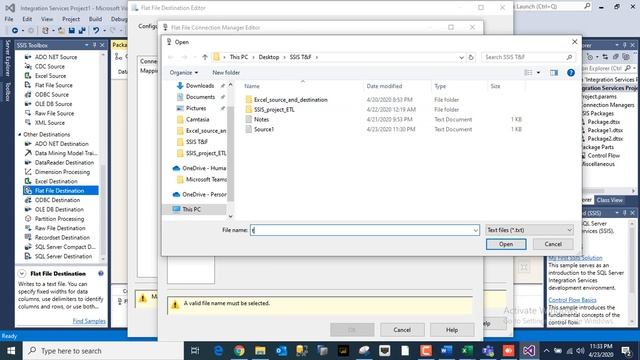Select Camtasia folder in navigation pane
Viewport: 640px width, 360px height.
[198, 120]
